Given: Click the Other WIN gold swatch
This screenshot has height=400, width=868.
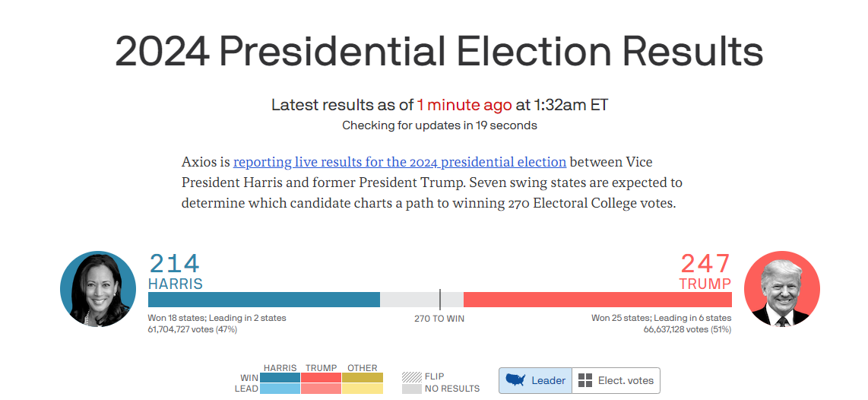Looking at the screenshot, I should pos(363,377).
